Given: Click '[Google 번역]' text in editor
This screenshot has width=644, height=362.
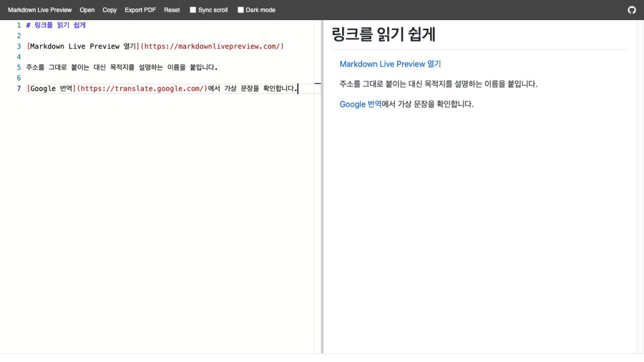Looking at the screenshot, I should (52, 89).
